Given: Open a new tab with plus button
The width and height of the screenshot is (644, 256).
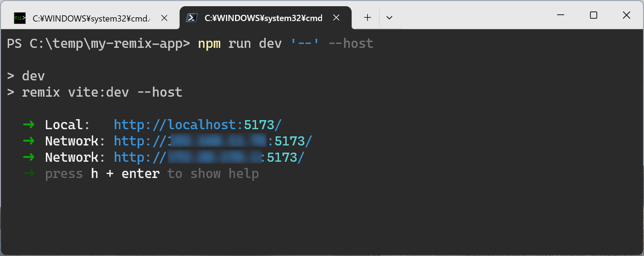Looking at the screenshot, I should (367, 18).
